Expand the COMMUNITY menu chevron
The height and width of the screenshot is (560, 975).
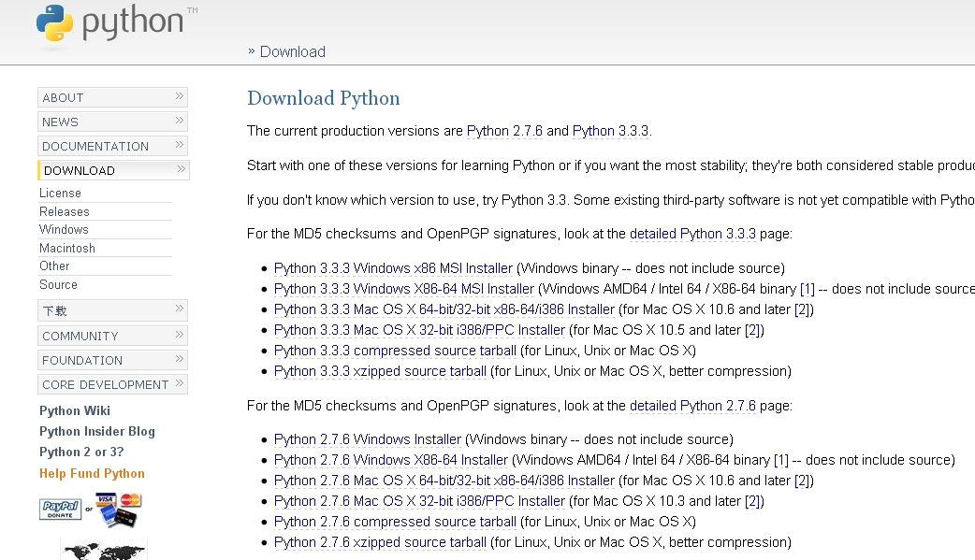(x=179, y=335)
